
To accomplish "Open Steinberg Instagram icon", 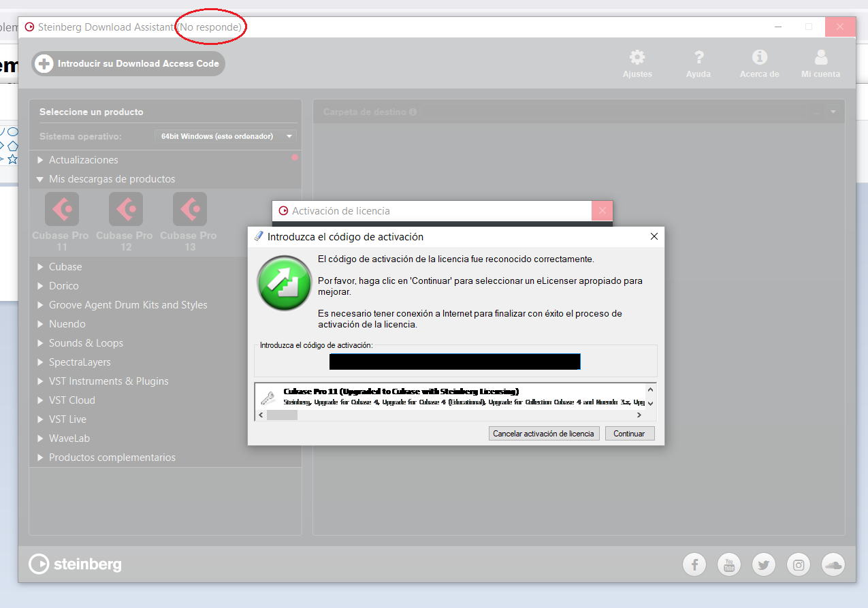I will tap(799, 564).
